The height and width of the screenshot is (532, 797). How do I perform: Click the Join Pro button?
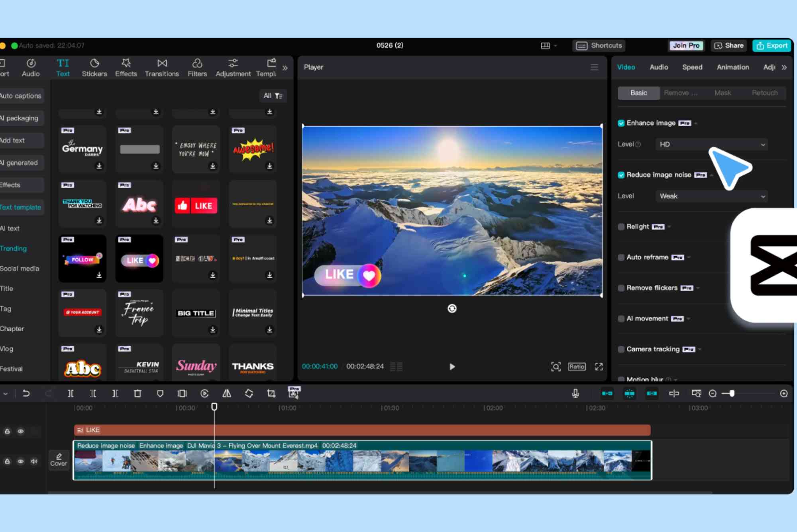[686, 45]
